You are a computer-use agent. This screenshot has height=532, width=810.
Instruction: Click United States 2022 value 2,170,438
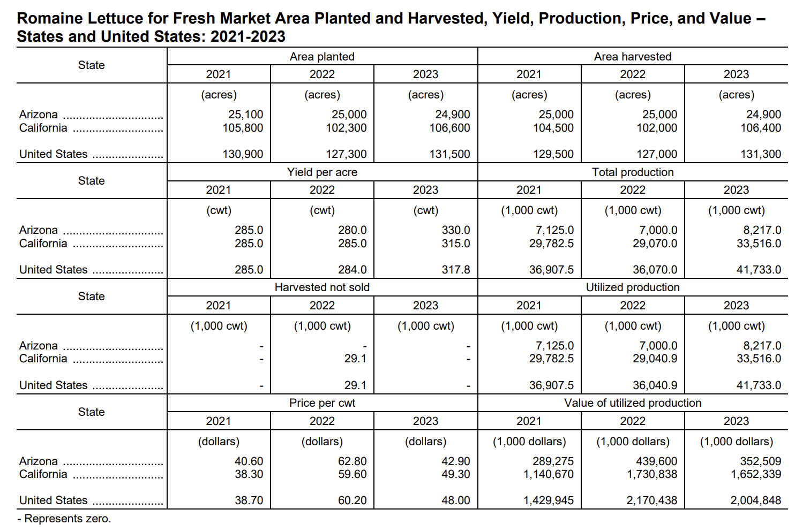pyautogui.click(x=652, y=500)
